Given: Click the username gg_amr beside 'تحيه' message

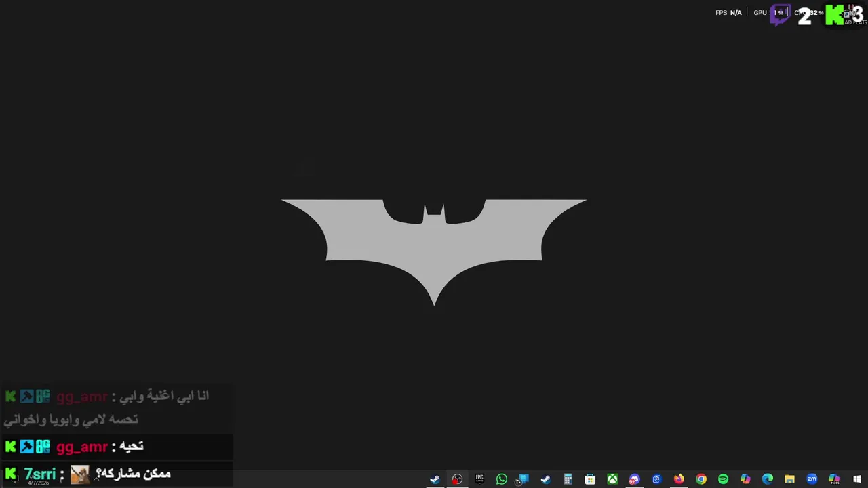Looking at the screenshot, I should (x=82, y=447).
